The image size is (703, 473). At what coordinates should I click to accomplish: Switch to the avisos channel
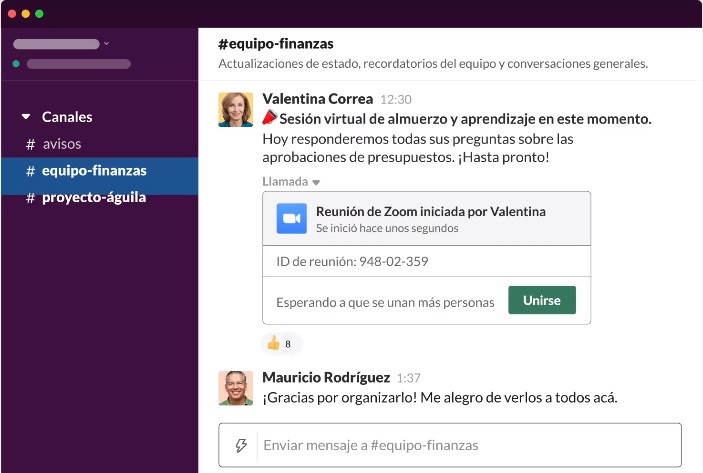[x=61, y=144]
